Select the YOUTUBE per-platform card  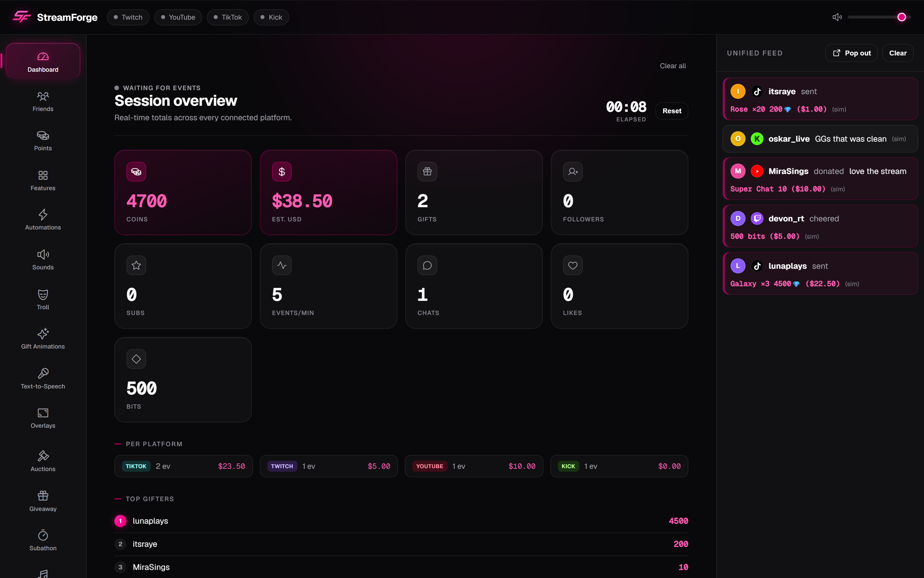point(474,466)
